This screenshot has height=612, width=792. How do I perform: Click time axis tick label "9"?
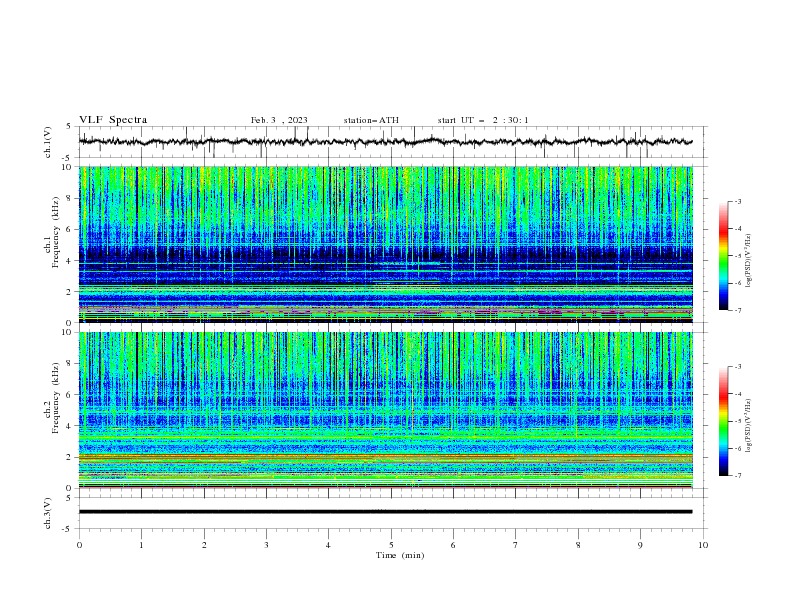(640, 545)
